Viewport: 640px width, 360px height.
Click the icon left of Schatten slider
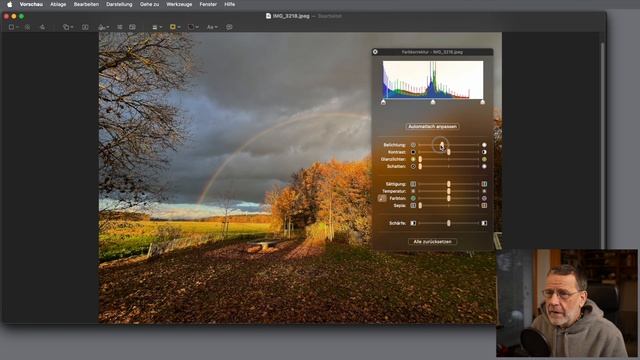(x=413, y=167)
